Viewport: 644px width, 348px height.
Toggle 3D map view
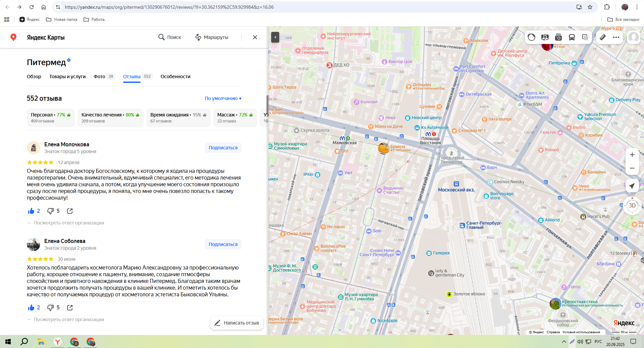(632, 205)
